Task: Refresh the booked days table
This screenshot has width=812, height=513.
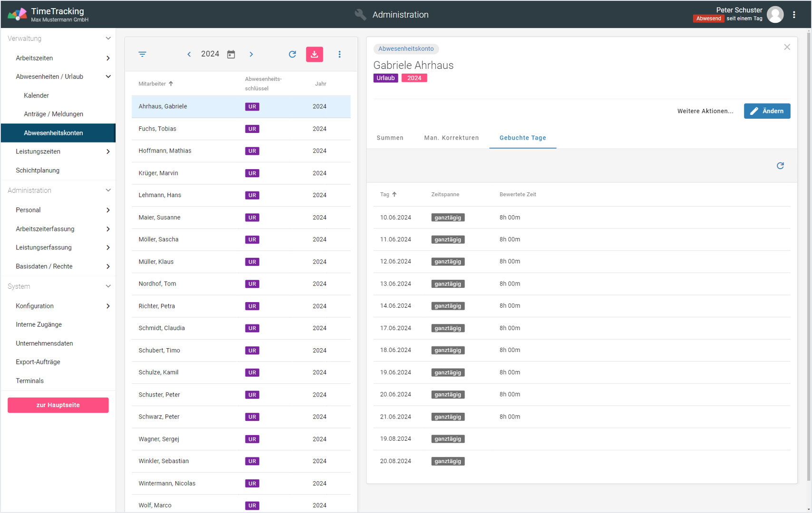Action: 780,166
